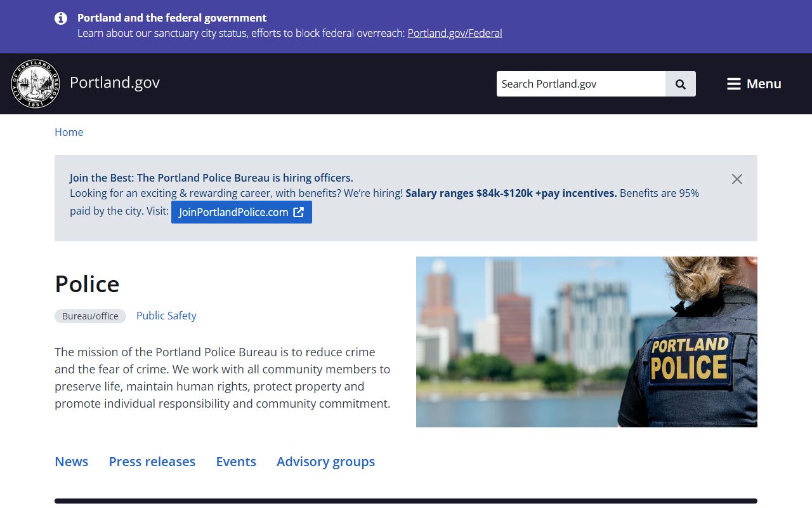Navigate to the Home breadcrumb

[x=69, y=132]
